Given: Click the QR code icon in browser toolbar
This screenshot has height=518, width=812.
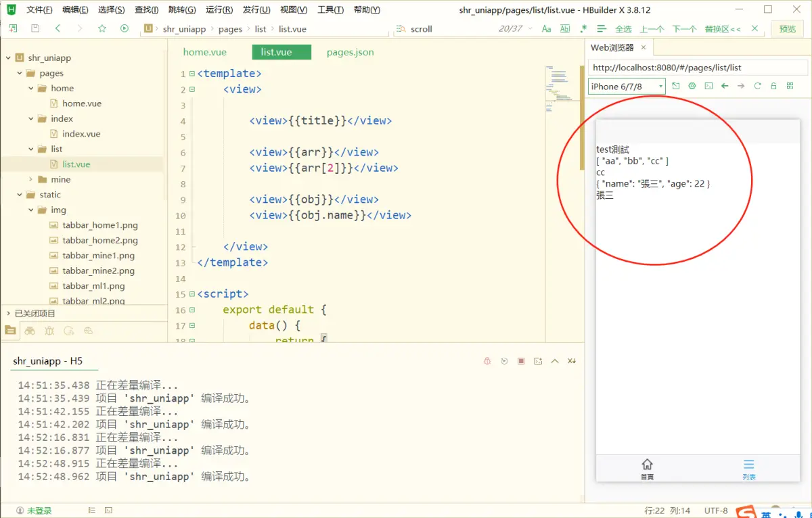Looking at the screenshot, I should 790,86.
